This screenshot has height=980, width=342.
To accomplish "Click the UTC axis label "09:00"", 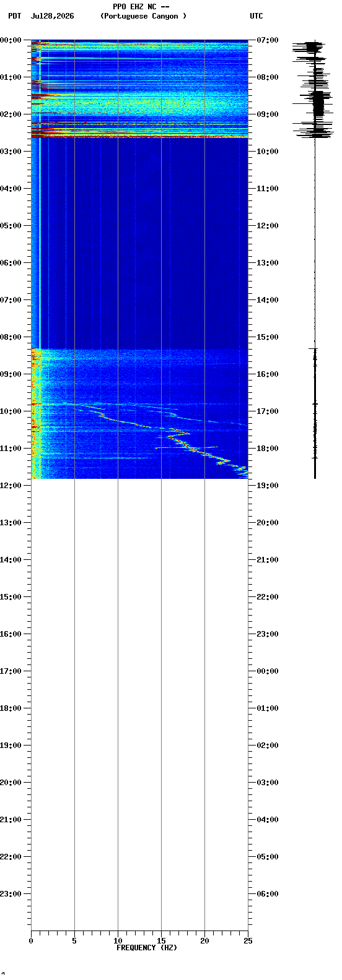I will point(267,114).
